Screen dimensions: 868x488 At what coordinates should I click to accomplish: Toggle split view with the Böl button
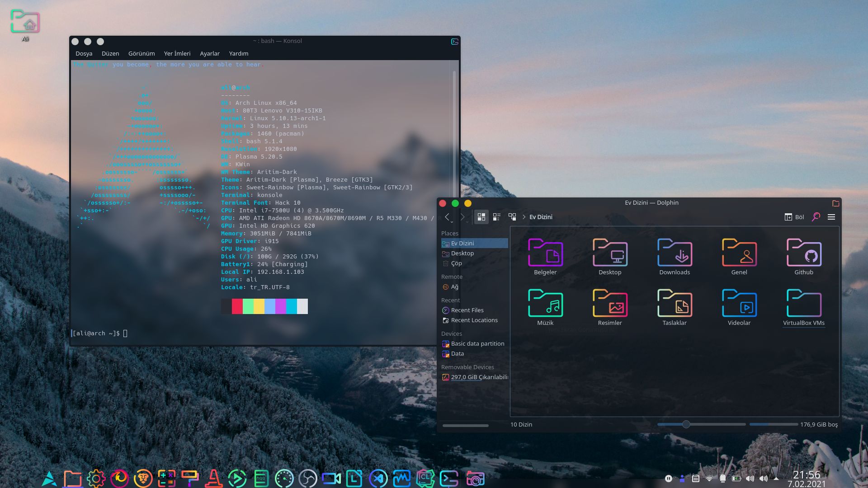pos(793,217)
